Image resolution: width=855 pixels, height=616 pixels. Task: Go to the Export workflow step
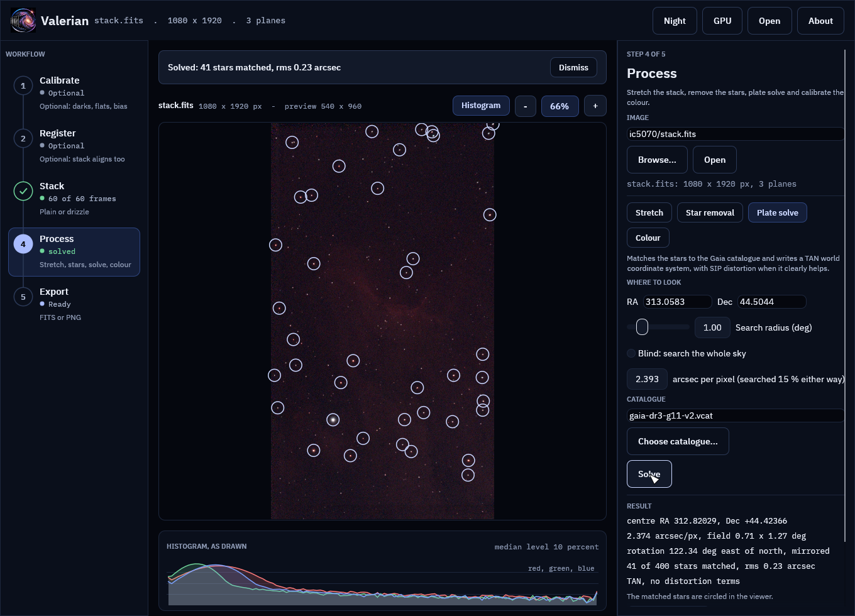tap(74, 304)
